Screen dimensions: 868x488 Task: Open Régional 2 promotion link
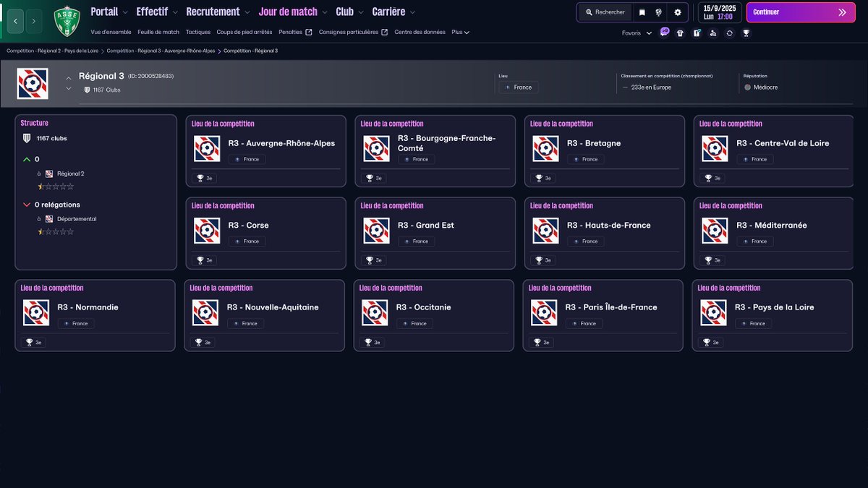[71, 174]
